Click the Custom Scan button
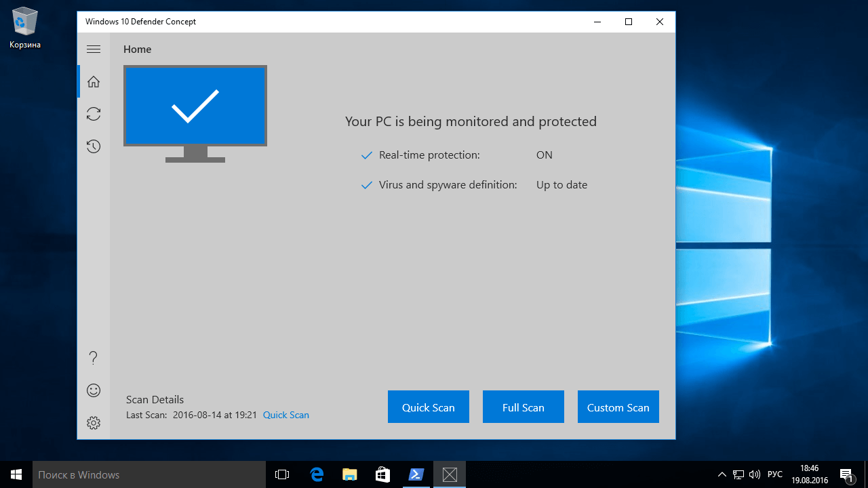This screenshot has height=488, width=868. [x=618, y=407]
